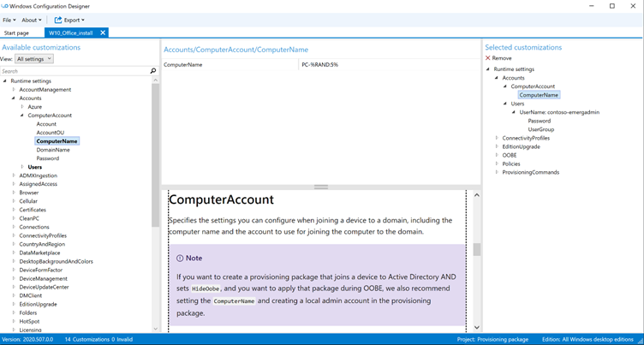The width and height of the screenshot is (644, 345).
Task: Expand EditionUpgrade in Selected customizations
Action: click(496, 146)
